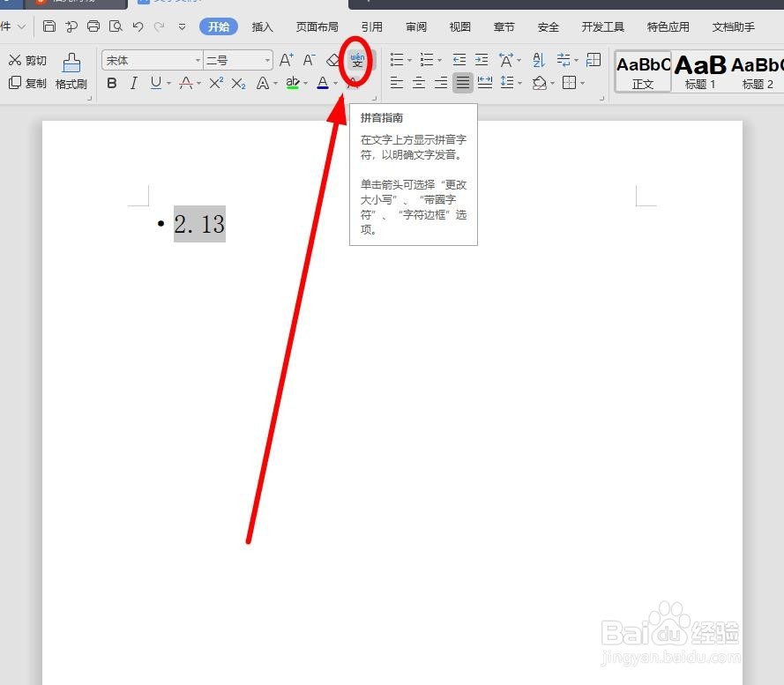This screenshot has height=685, width=784.
Task: Toggle bold formatting
Action: click(112, 83)
